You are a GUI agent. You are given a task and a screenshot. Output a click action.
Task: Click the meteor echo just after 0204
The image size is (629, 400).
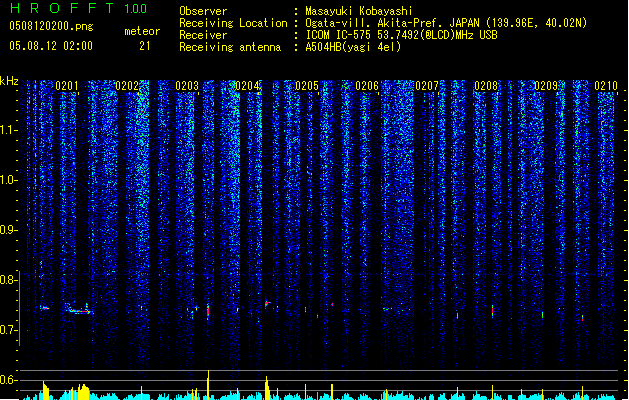(x=268, y=304)
